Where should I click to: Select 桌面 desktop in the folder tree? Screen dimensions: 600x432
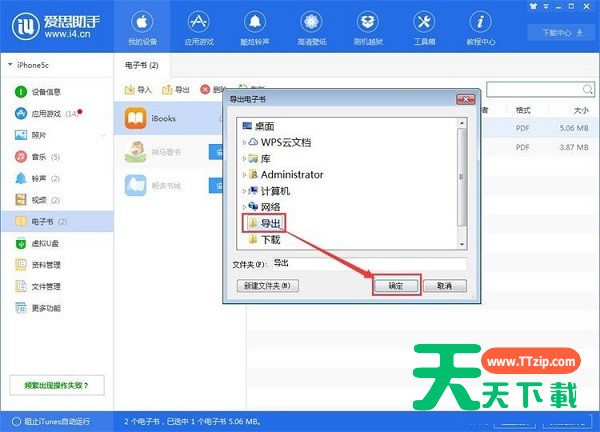[259, 126]
